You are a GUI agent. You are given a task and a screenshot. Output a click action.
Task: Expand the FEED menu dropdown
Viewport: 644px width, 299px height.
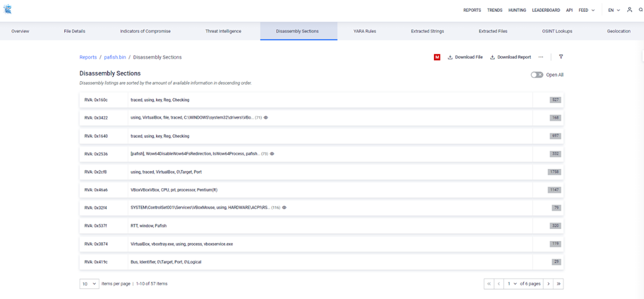[x=587, y=11]
